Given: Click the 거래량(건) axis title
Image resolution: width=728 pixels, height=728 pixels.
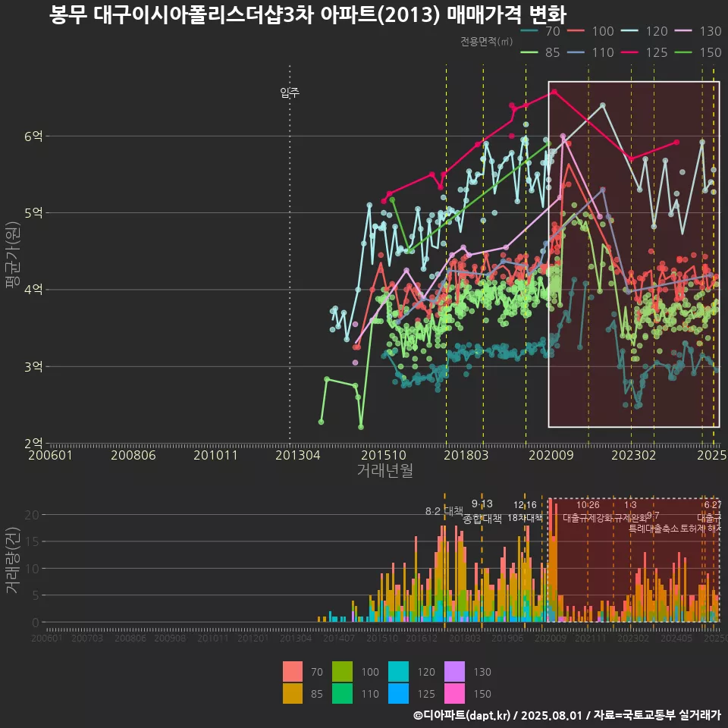Looking at the screenshot, I should click(x=13, y=560).
